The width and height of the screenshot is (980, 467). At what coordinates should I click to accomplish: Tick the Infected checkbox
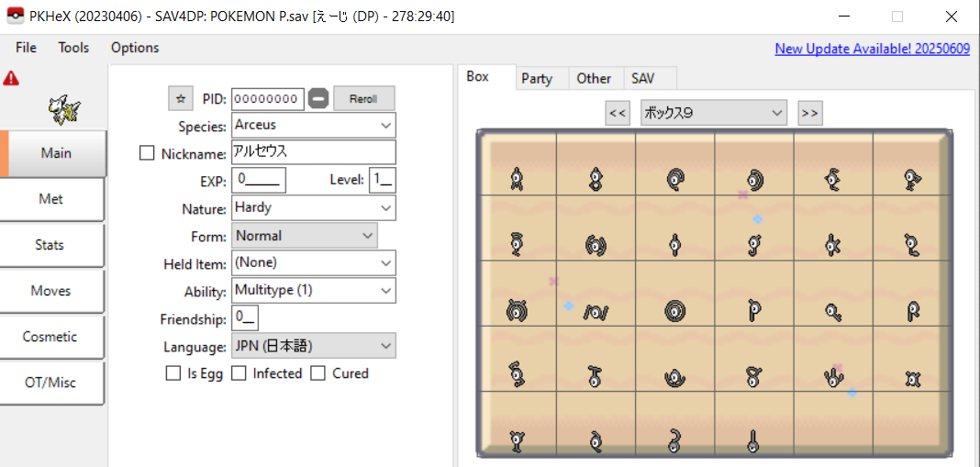coord(239,373)
